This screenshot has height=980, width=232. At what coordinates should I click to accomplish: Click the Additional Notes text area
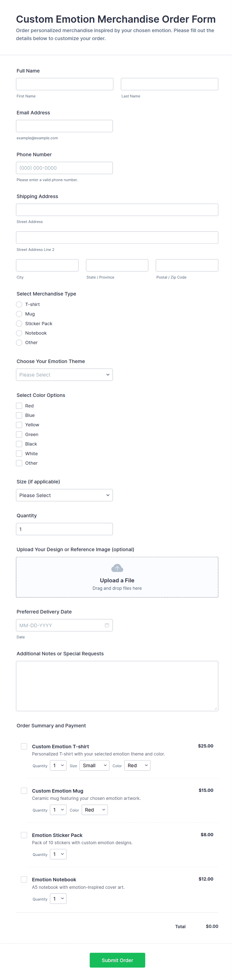coord(117,685)
